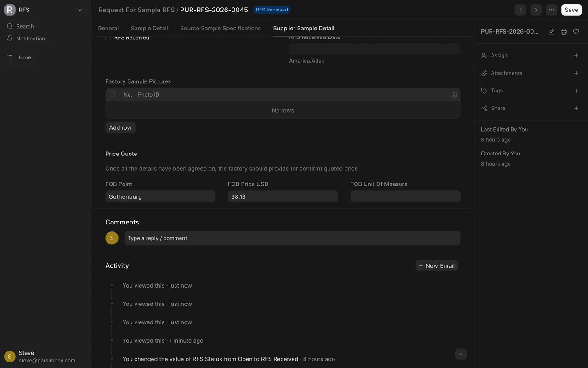
Task: Click the edit icon beside document name
Action: pos(552,31)
